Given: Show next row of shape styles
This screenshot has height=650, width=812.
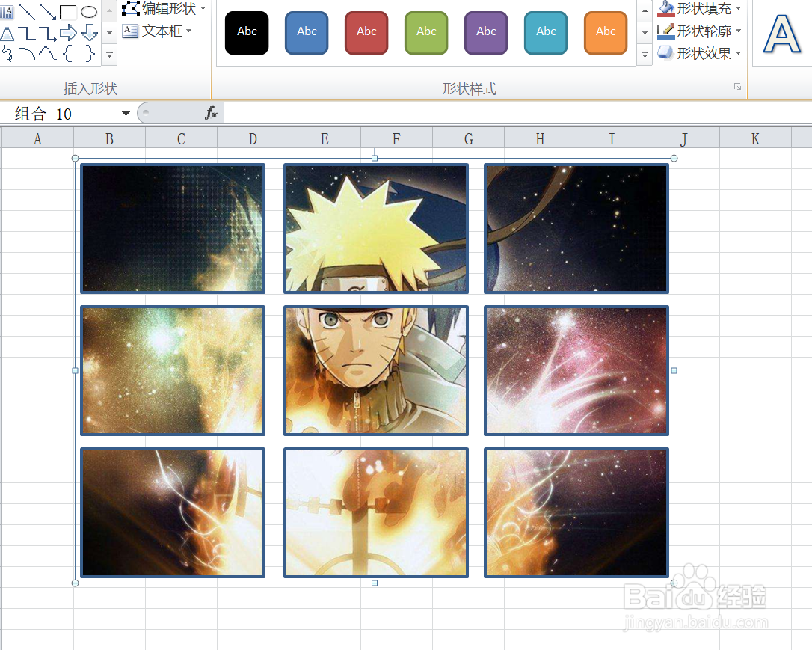Looking at the screenshot, I should [x=645, y=33].
